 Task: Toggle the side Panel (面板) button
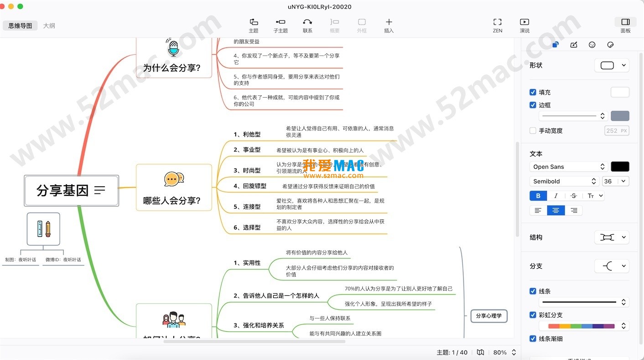pyautogui.click(x=625, y=22)
